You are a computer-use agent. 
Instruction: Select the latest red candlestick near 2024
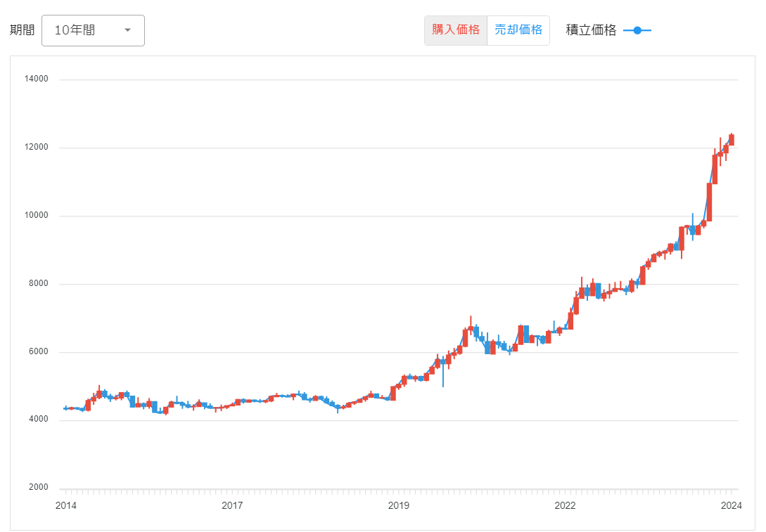tap(732, 140)
